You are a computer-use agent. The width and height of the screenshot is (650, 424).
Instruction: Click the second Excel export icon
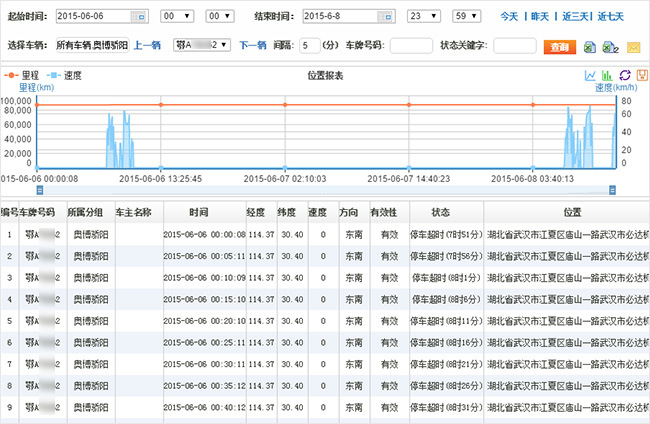pyautogui.click(x=610, y=47)
